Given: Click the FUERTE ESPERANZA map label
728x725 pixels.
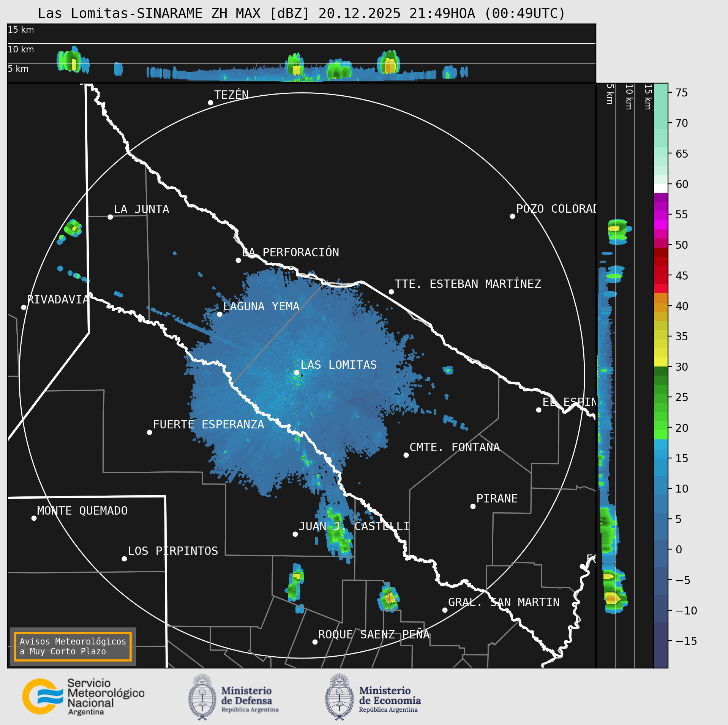Looking at the screenshot, I should [x=208, y=425].
